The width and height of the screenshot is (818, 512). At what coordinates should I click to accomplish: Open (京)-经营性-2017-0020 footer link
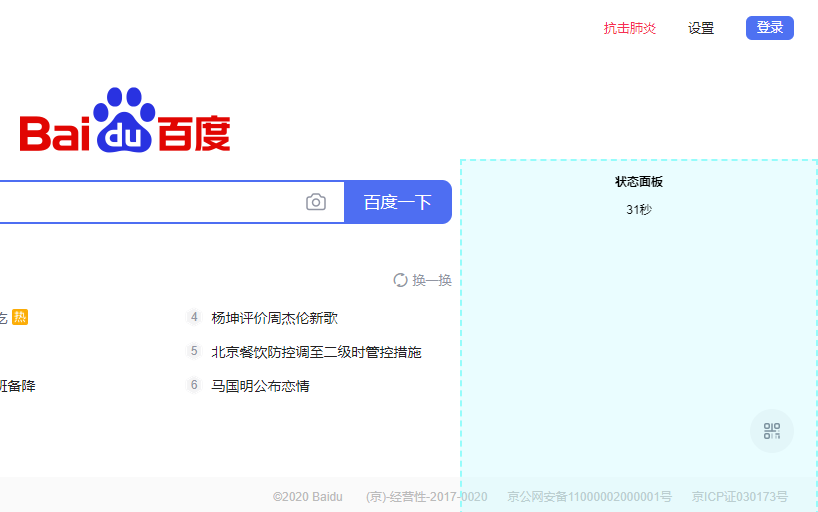coord(427,497)
